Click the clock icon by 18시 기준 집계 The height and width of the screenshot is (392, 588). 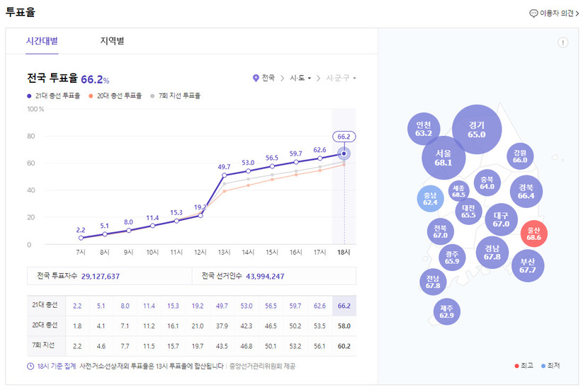tap(30, 367)
